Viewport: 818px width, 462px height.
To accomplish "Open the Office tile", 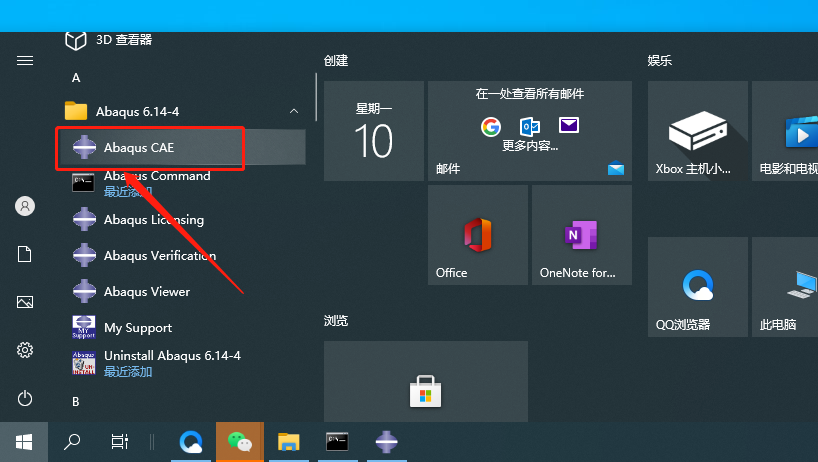I will 477,235.
